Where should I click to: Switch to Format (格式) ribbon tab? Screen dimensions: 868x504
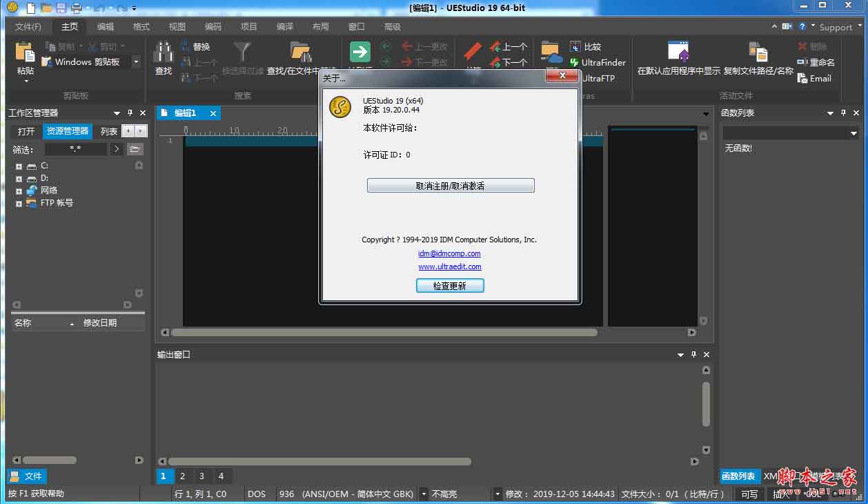click(141, 26)
